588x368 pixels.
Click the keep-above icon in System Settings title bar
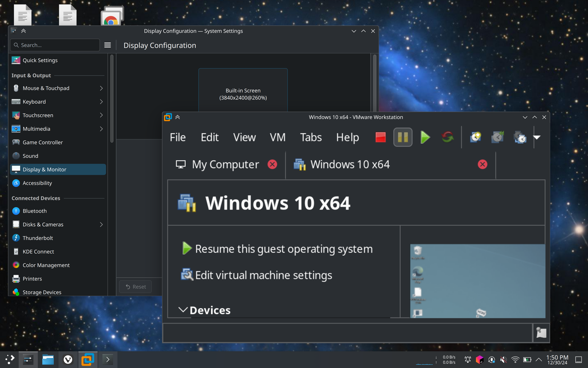[24, 31]
